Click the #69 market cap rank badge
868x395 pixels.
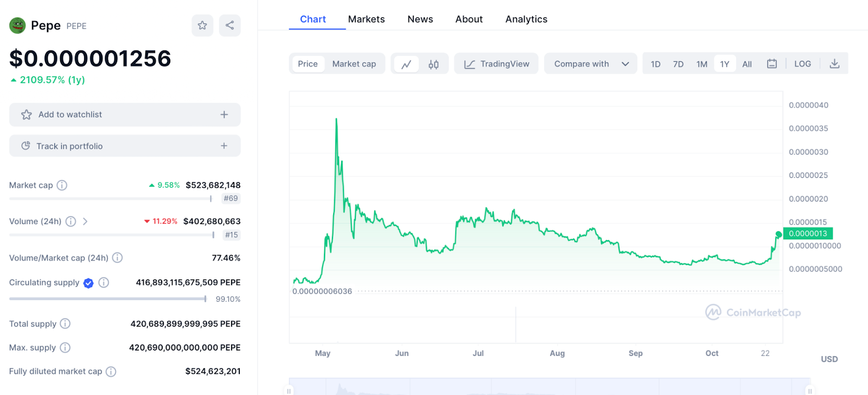pos(231,199)
